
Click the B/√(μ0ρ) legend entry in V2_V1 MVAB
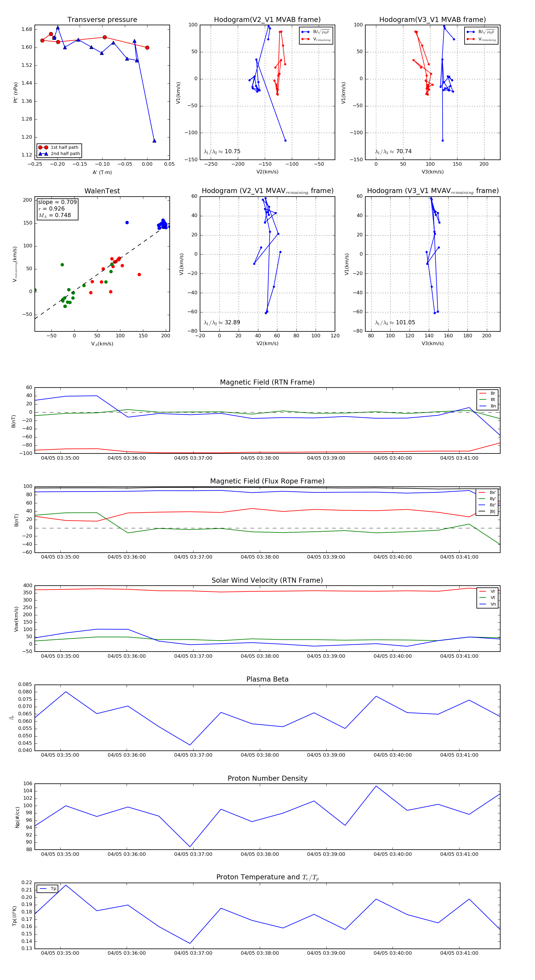(316, 32)
